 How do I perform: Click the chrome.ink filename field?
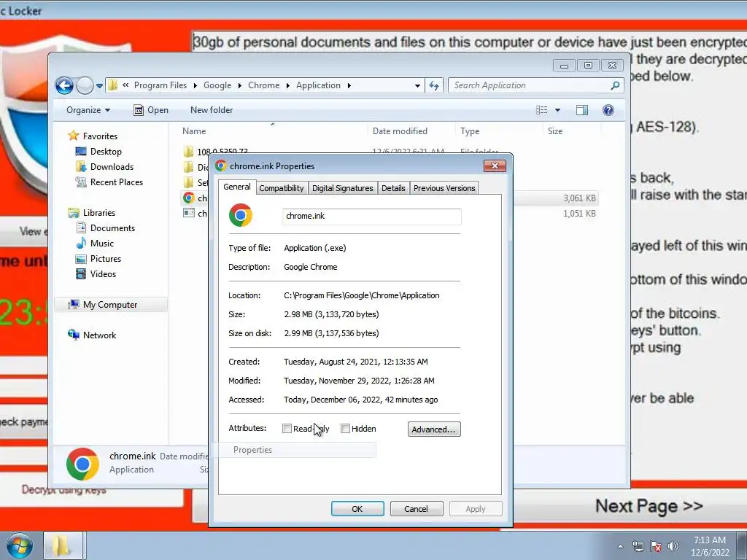tap(371, 216)
